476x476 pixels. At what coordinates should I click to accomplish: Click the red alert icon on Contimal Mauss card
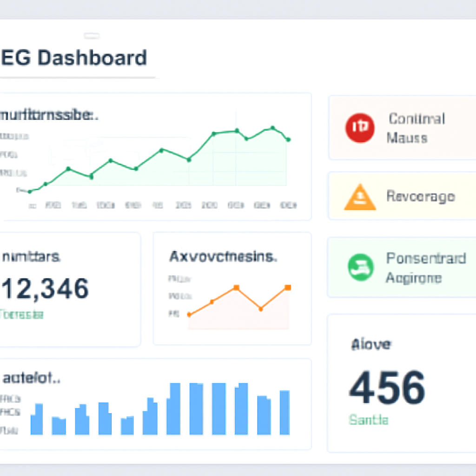pos(359,128)
